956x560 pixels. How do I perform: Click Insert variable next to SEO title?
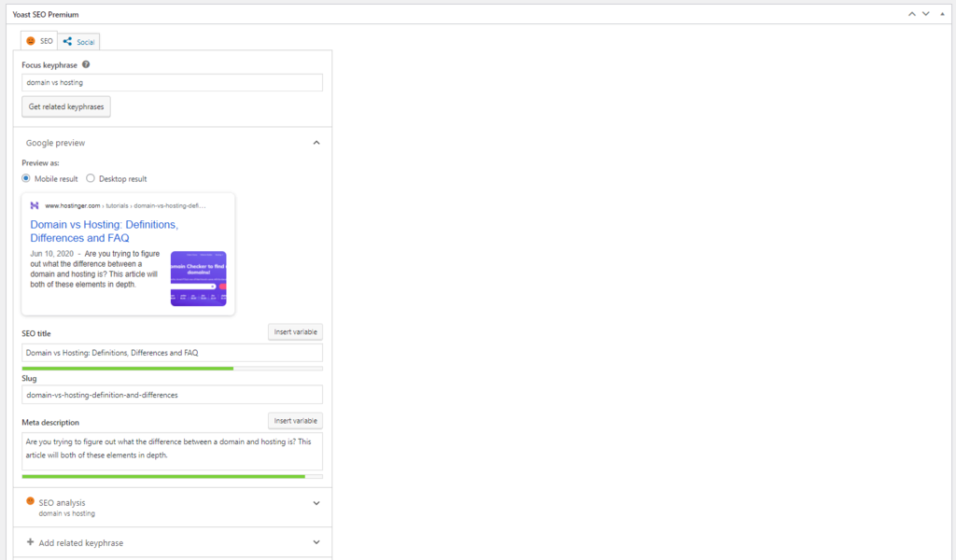coord(295,331)
